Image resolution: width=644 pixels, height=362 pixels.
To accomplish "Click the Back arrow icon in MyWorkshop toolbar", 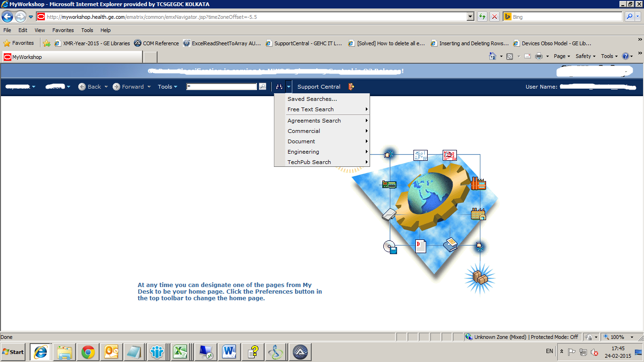I will pos(82,87).
